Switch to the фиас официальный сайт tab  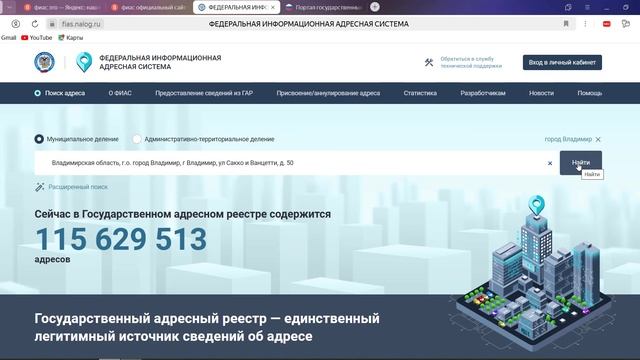coord(149,7)
